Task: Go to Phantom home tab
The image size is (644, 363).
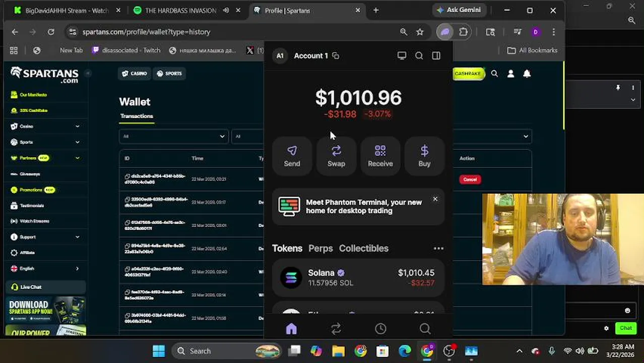Action: tap(291, 329)
